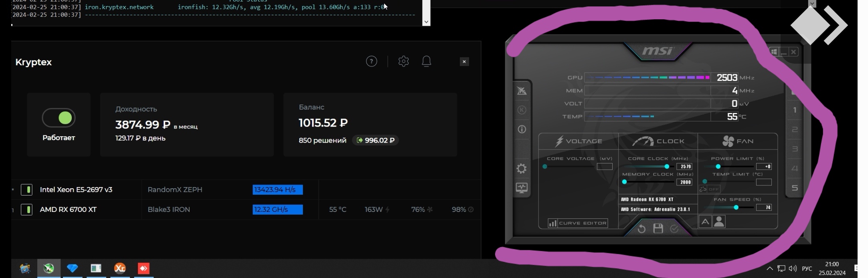Open the Afterburner hardware monitor icon
This screenshot has width=868, height=278.
coord(522,188)
